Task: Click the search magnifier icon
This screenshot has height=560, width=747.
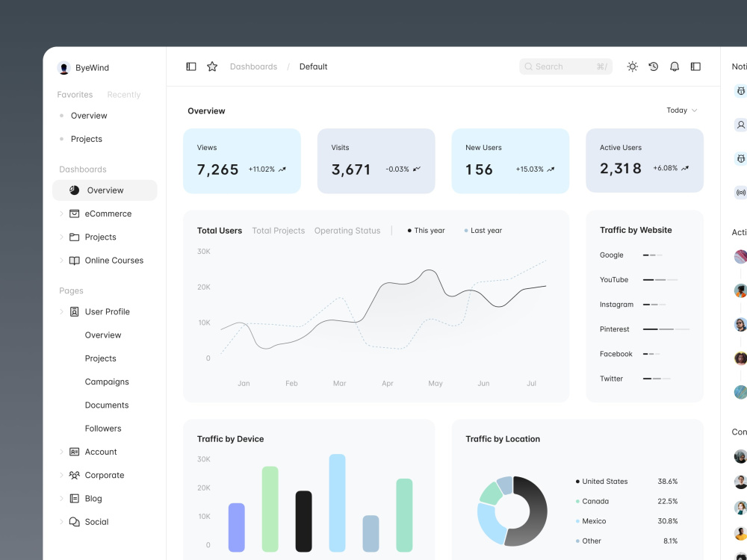Action: pyautogui.click(x=528, y=66)
